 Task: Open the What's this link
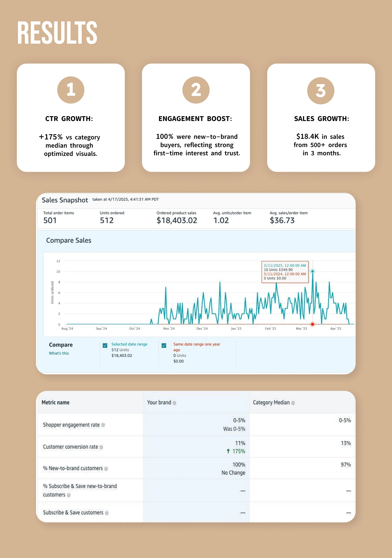[x=59, y=353]
